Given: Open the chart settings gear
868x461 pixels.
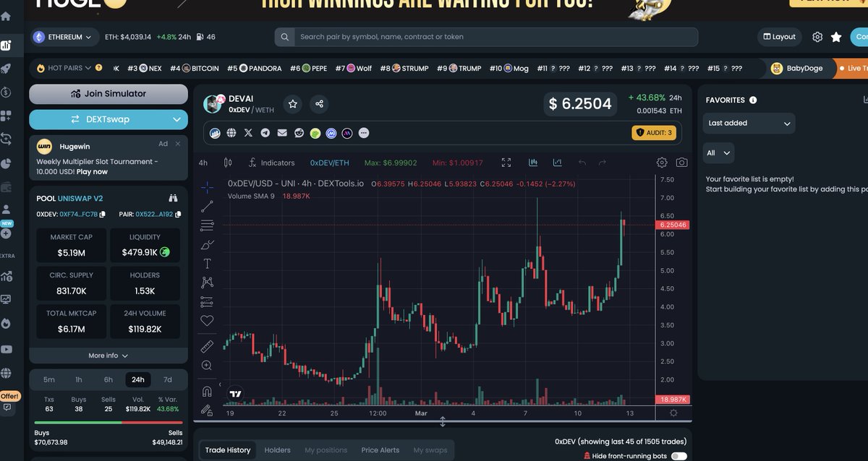Looking at the screenshot, I should [x=662, y=163].
